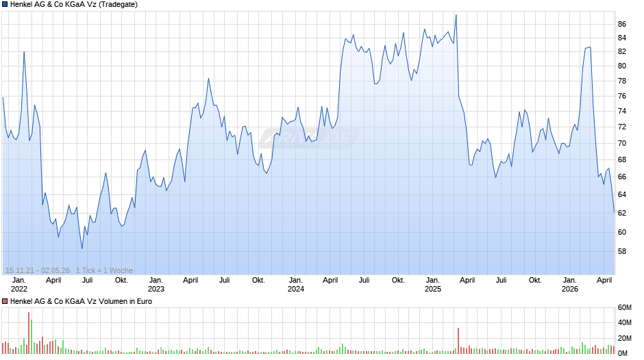
Task: Click the 'Jan. 2023' time axis label
Action: pos(156,285)
